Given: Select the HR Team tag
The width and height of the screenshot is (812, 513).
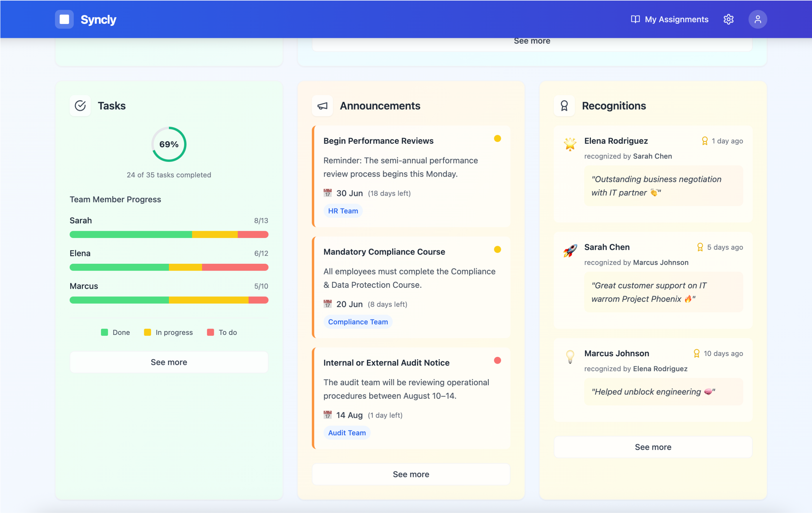Looking at the screenshot, I should click(343, 211).
